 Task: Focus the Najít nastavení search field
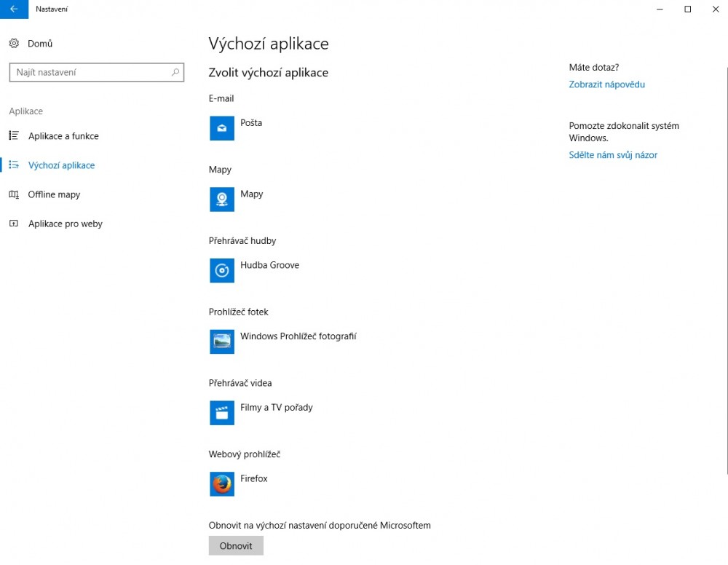pyautogui.click(x=89, y=73)
